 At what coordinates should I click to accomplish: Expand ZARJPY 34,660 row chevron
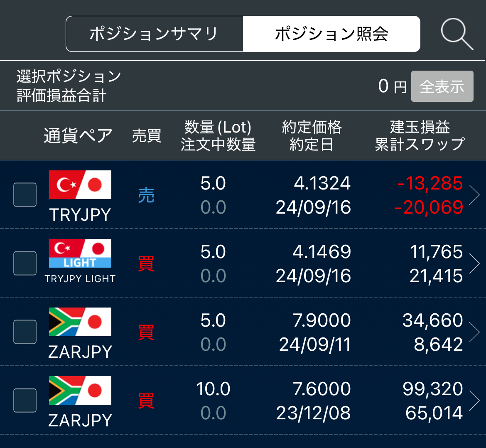click(x=474, y=332)
